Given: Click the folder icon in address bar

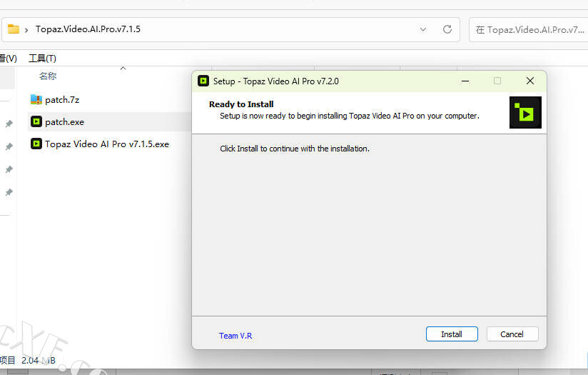Looking at the screenshot, I should click(14, 29).
